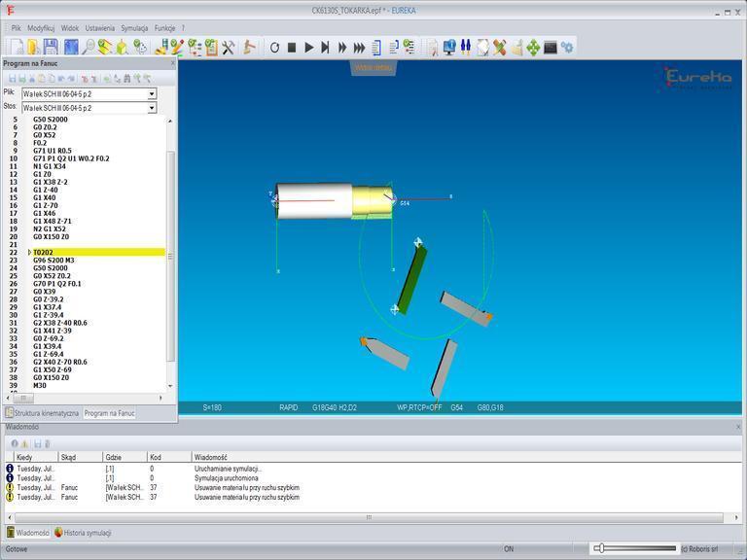Image resolution: width=747 pixels, height=560 pixels.
Task: Select line 'G71 P1 Q2 U1 W0.2 F0.2'
Action: tap(71, 158)
